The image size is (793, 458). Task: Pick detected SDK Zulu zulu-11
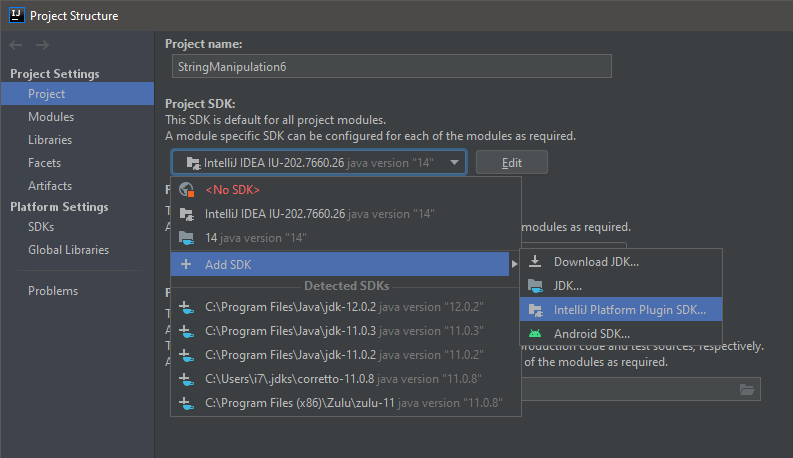(345, 403)
